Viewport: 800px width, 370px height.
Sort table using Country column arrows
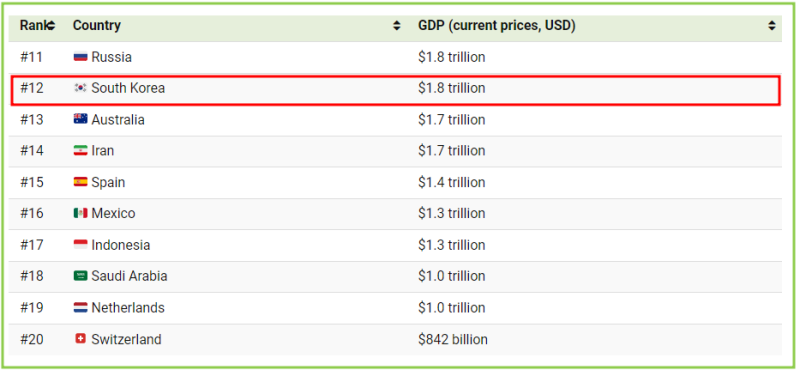(x=396, y=26)
